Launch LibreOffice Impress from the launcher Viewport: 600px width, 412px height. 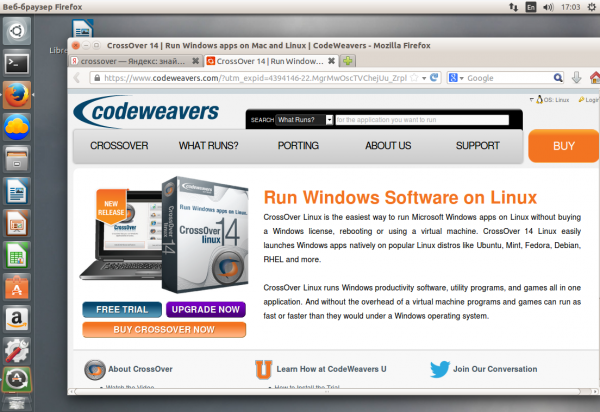(17, 223)
